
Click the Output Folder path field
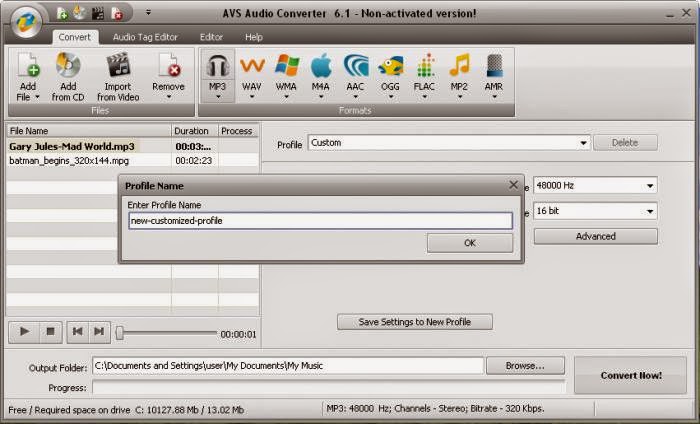click(x=288, y=366)
